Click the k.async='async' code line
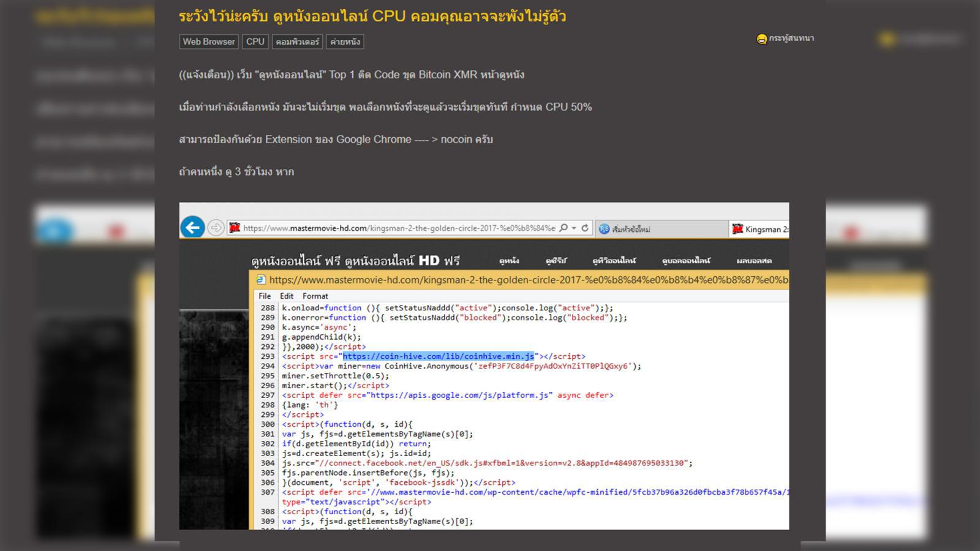Image resolution: width=980 pixels, height=551 pixels. 318,328
